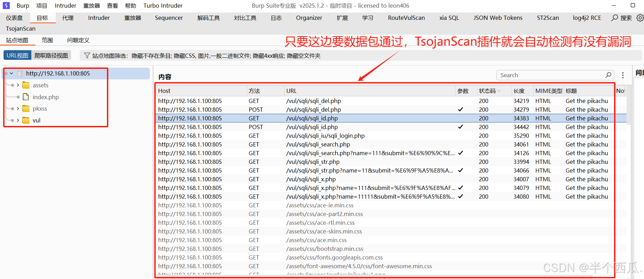Sort by the 长度 column header
The height and width of the screenshot is (279, 644).
522,91
